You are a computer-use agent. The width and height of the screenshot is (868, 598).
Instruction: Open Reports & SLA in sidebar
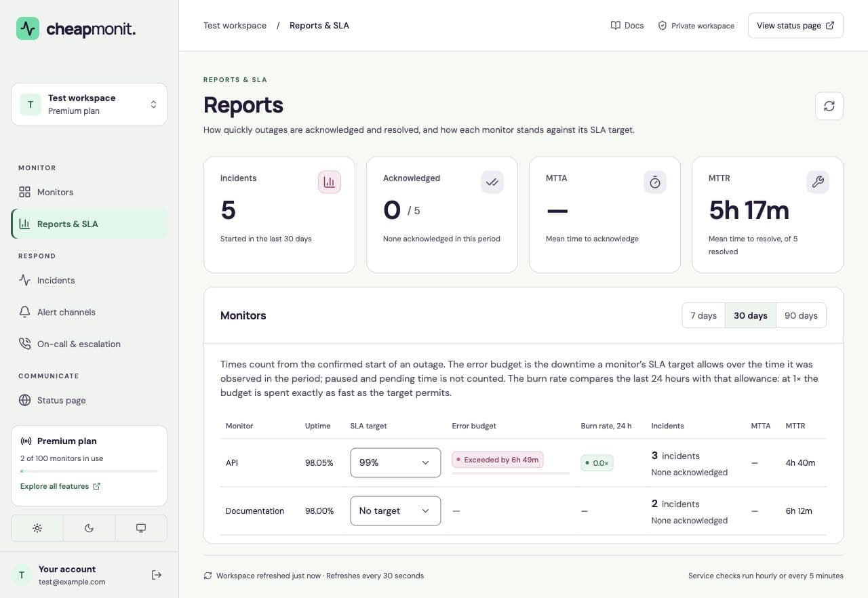tap(89, 224)
